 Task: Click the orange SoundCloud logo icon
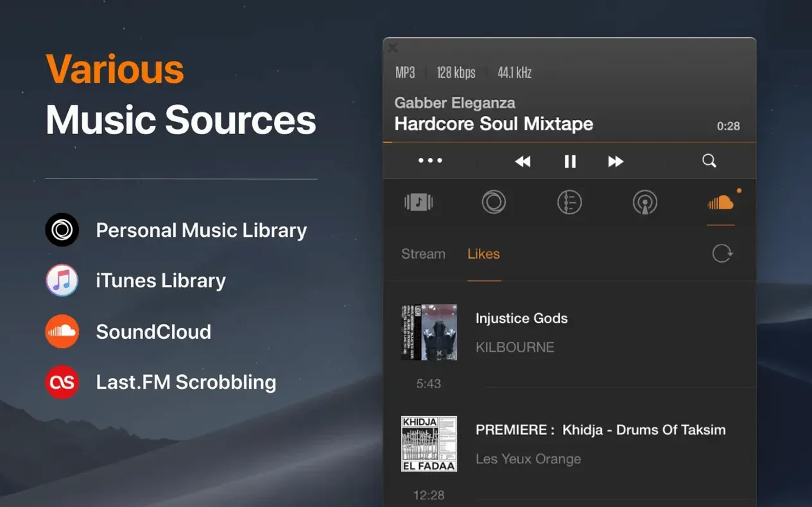62,332
